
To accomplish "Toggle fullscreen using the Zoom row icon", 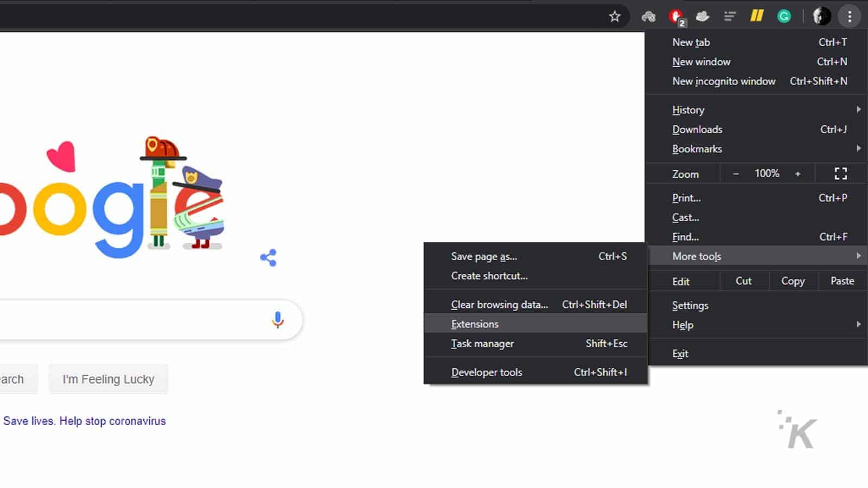I will coord(840,174).
